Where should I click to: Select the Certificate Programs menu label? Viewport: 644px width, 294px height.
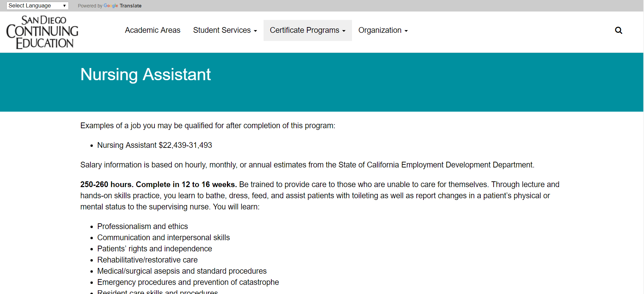pos(304,30)
